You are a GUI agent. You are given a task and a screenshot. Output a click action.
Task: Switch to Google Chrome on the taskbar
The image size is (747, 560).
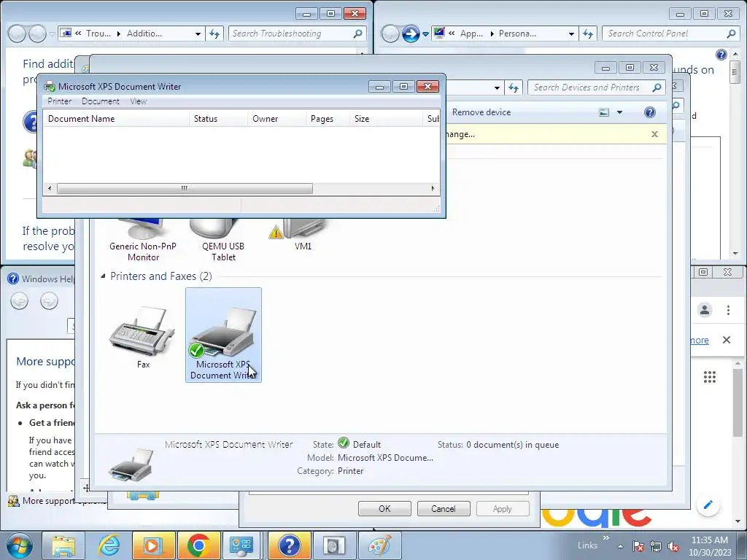[x=198, y=545]
